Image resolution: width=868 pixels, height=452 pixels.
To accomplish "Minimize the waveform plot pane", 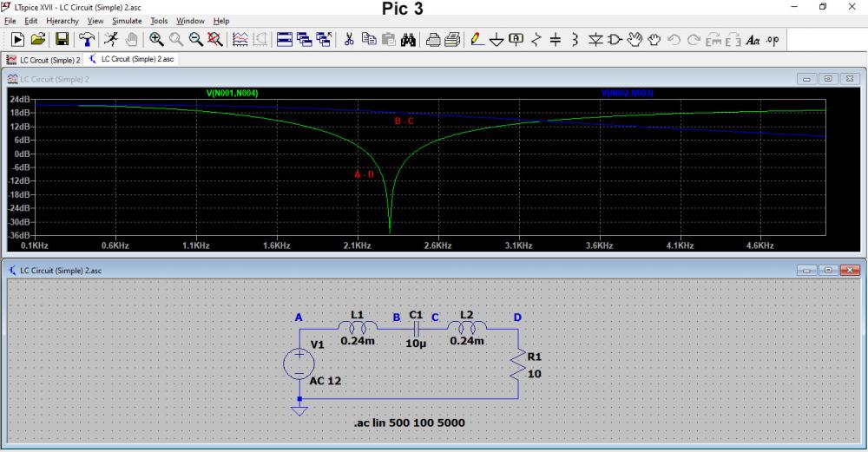I will [x=806, y=79].
